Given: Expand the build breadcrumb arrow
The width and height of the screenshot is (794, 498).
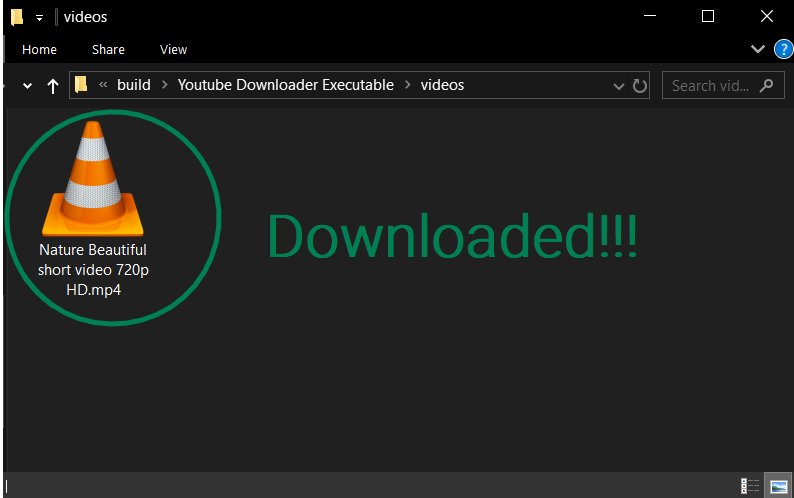Looking at the screenshot, I should point(164,85).
